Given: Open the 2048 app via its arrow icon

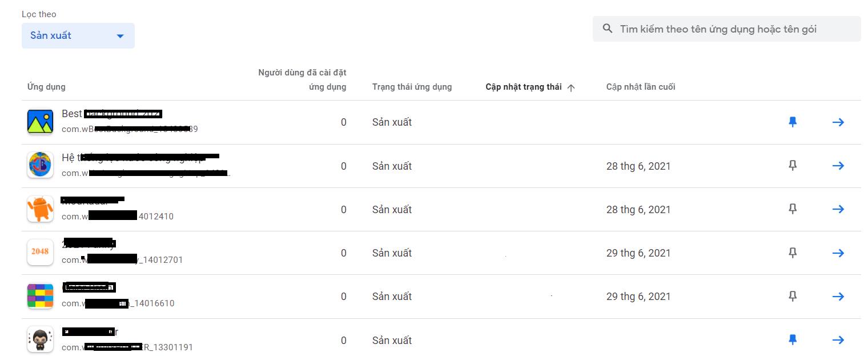Looking at the screenshot, I should (x=838, y=253).
